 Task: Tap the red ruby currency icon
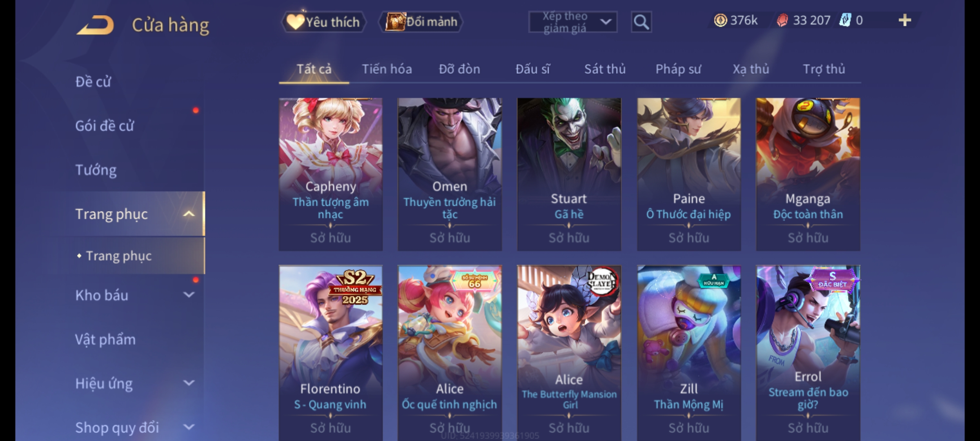pos(782,20)
